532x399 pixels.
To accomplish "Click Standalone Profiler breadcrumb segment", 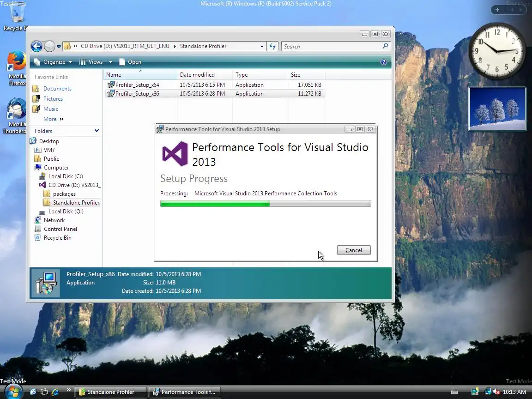I will point(203,46).
